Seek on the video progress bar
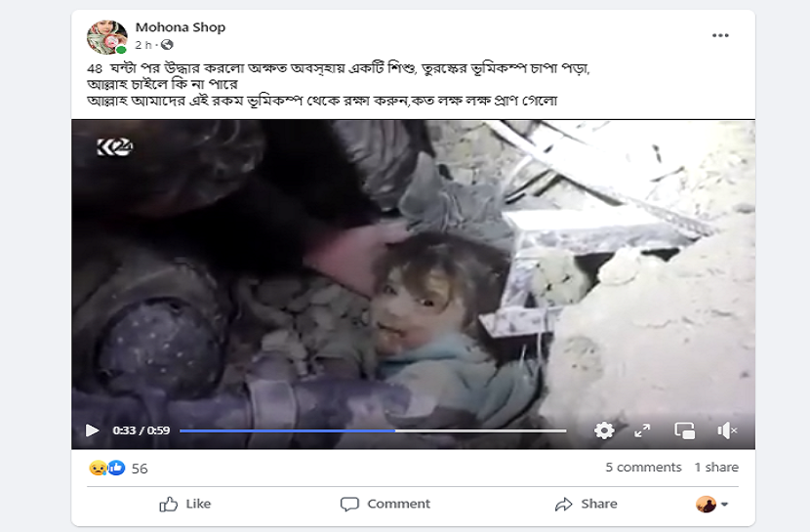 coord(373,430)
